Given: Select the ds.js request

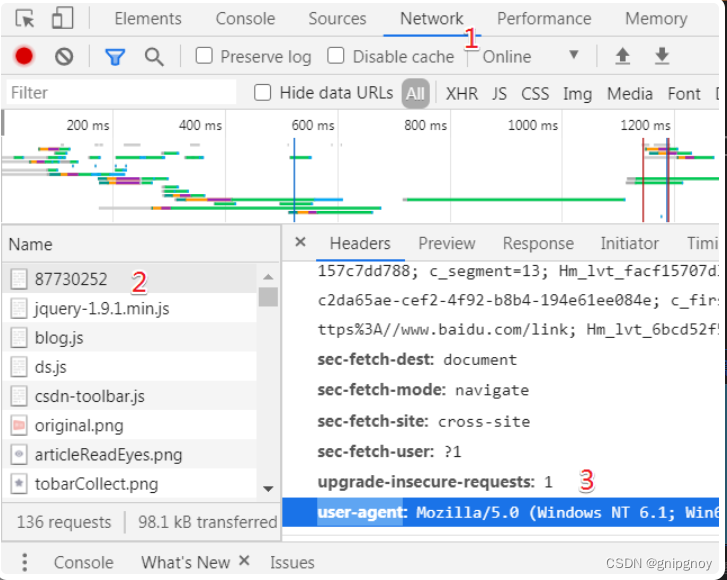Looking at the screenshot, I should click(x=129, y=367).
